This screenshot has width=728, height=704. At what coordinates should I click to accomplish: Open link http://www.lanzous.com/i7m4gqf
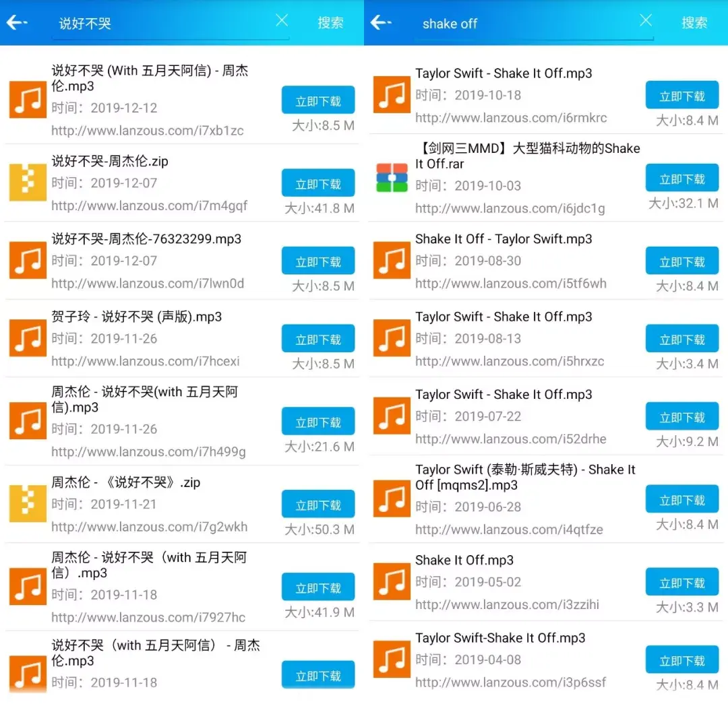tap(149, 205)
